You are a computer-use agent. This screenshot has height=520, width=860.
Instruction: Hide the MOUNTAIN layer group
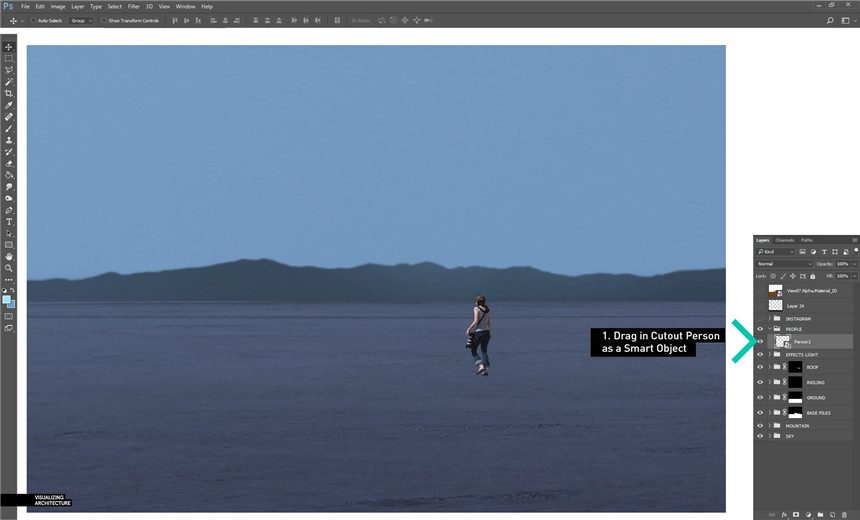click(x=760, y=425)
